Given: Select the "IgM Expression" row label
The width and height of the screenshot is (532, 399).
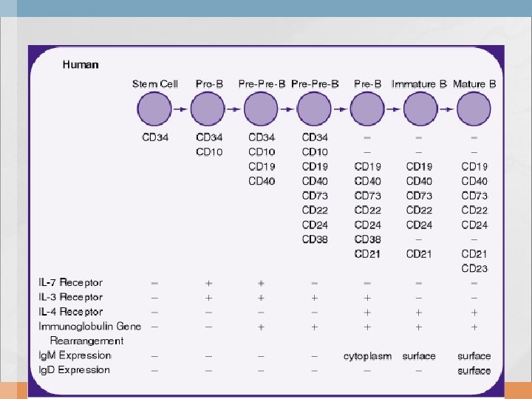Looking at the screenshot, I should (75, 355).
